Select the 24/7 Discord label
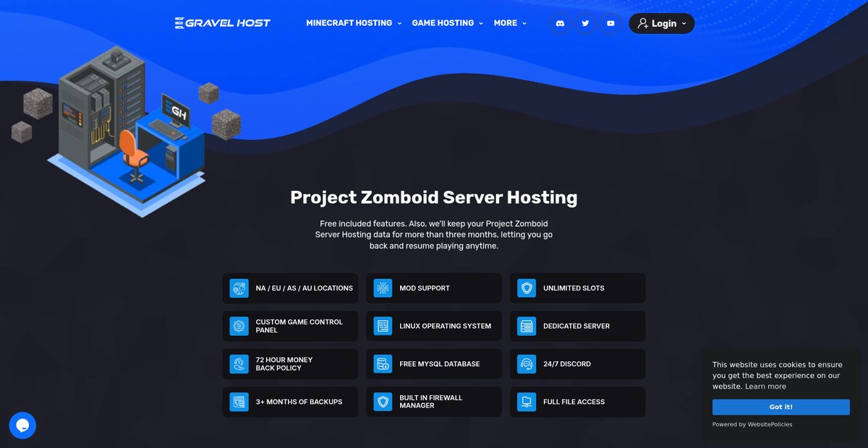Screen dimensions: 868x448 coord(567,364)
